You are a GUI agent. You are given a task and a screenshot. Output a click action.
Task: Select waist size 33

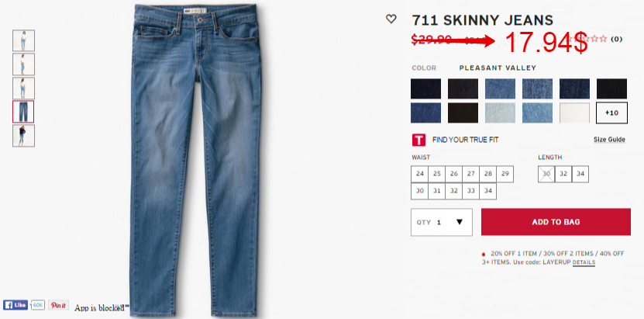[x=470, y=191]
